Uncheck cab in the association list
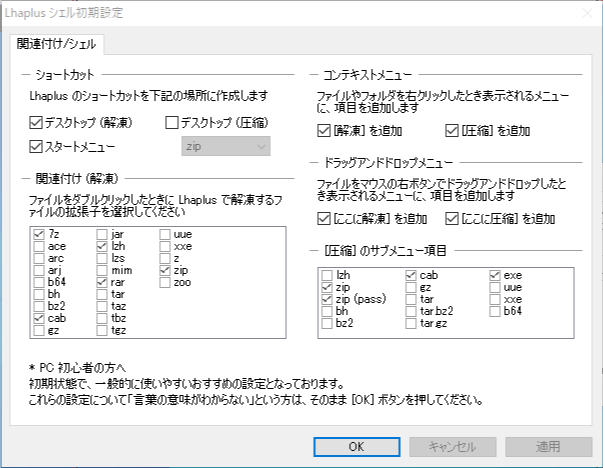The width and height of the screenshot is (603, 468). coord(39,318)
